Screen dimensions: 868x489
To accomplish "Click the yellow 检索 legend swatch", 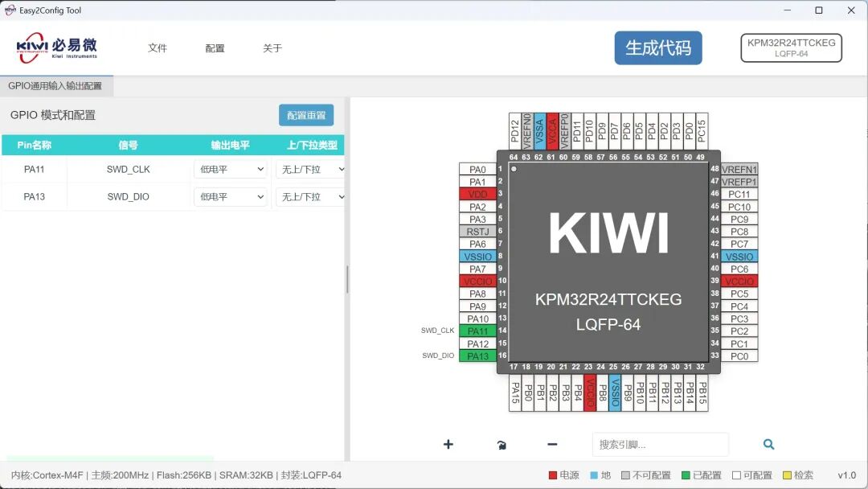I will pyautogui.click(x=787, y=475).
